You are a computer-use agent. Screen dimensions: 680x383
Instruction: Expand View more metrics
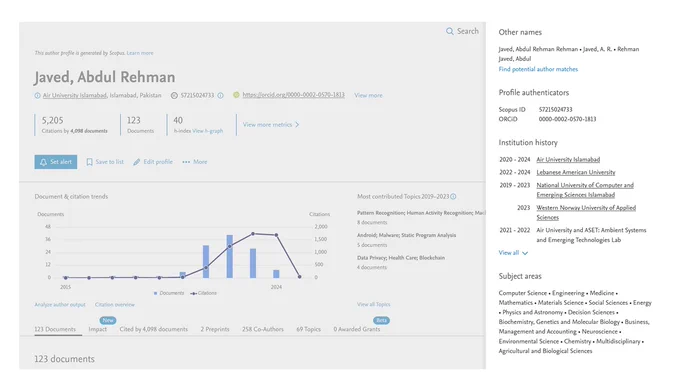point(271,124)
